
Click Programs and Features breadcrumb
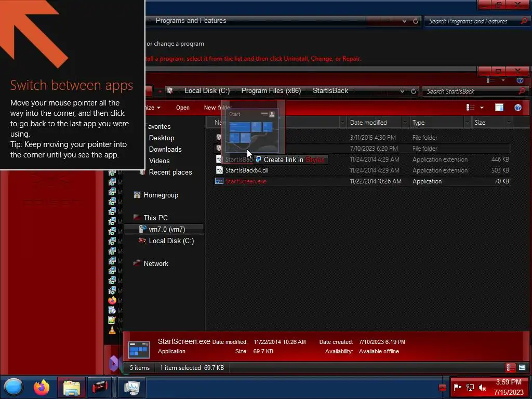191,20
